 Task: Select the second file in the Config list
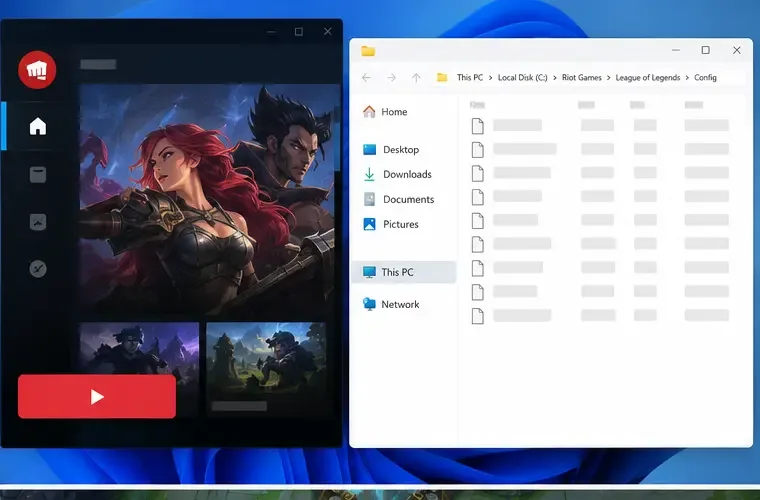click(600, 149)
